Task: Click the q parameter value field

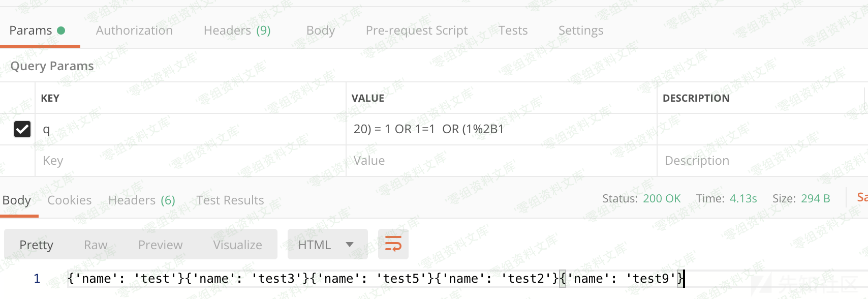Action: point(501,129)
